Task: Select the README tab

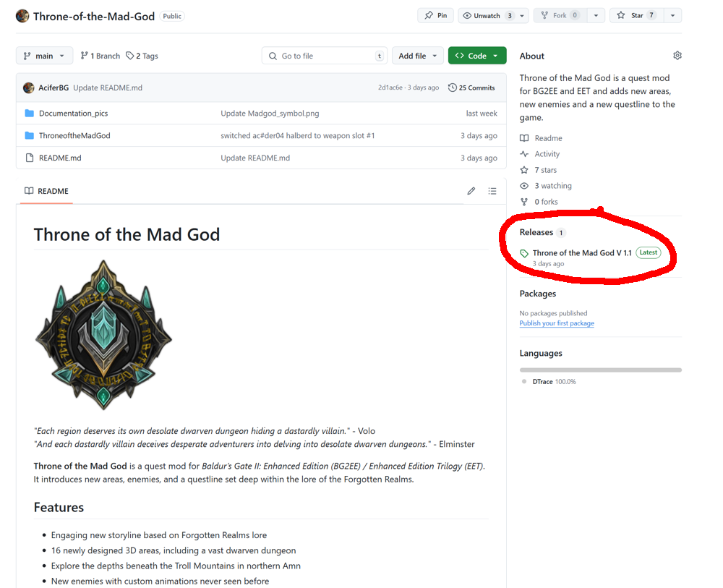Action: click(x=47, y=191)
